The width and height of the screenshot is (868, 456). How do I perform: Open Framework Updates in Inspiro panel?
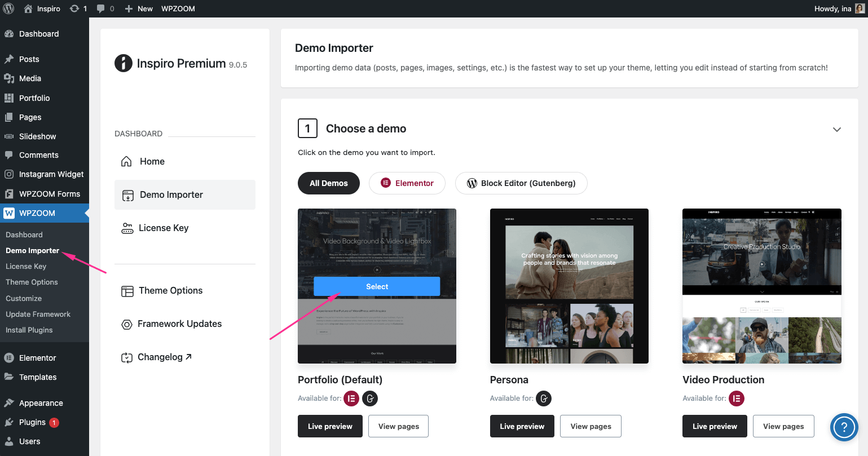(185, 324)
